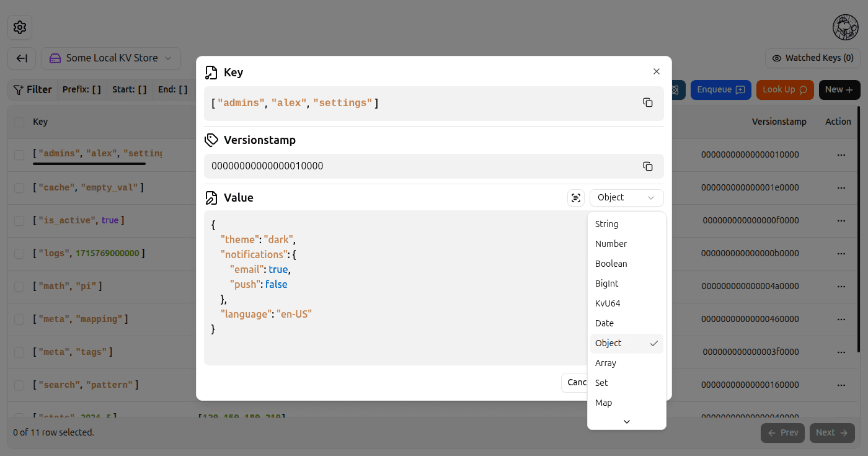The height and width of the screenshot is (456, 868).
Task: Click the table vertical scrollbar
Action: coord(859,230)
